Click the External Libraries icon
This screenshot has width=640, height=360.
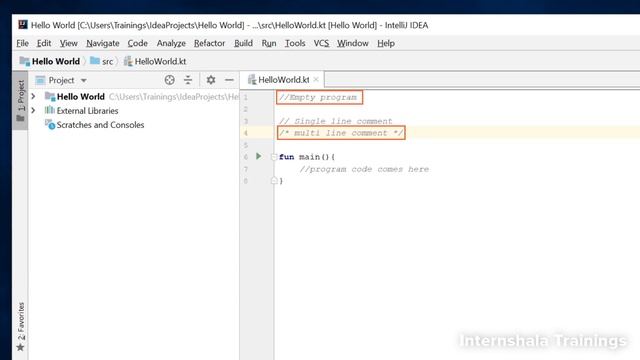[x=49, y=110]
